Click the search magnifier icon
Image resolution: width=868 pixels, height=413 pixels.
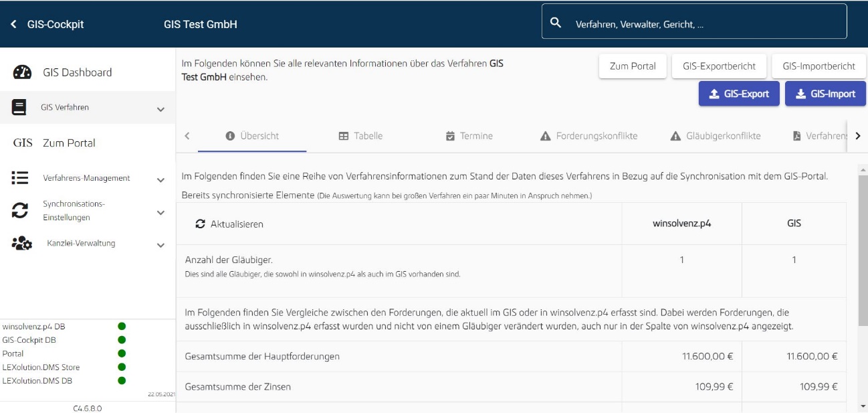555,23
